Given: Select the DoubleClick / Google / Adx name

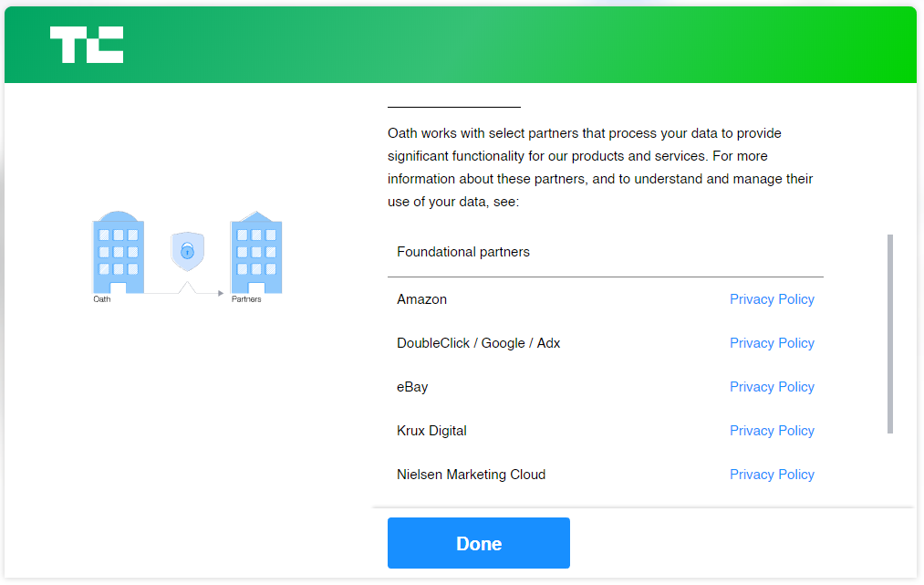Looking at the screenshot, I should (x=479, y=343).
